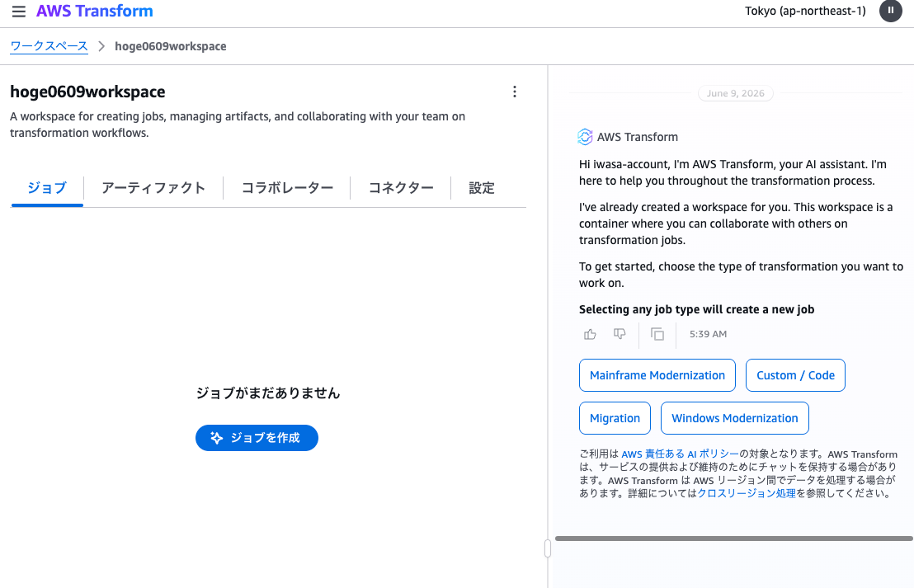The image size is (914, 588).
Task: Open the workspace three-dot actions menu
Action: (x=514, y=92)
